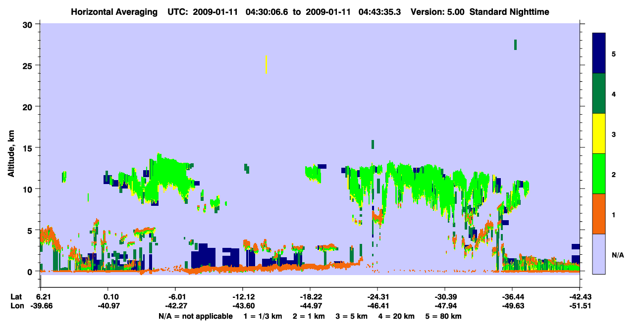Click latitude value -24.31

(x=377, y=297)
